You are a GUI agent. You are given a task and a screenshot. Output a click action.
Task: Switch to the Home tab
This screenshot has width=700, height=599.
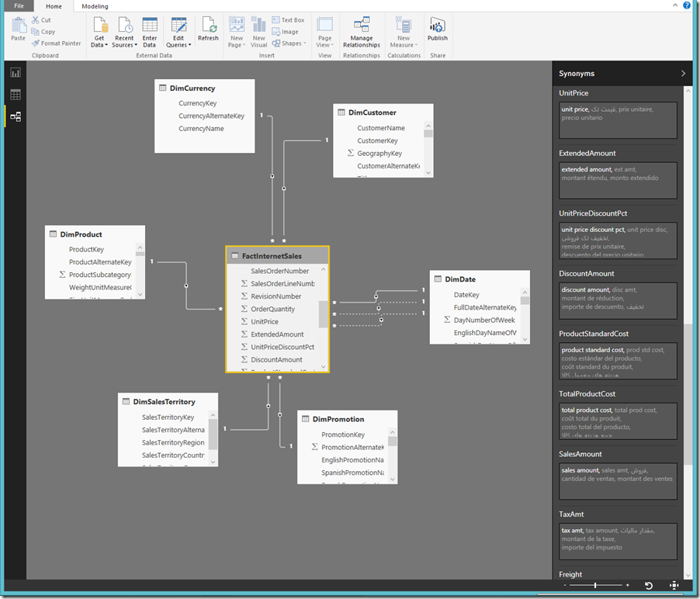tap(54, 6)
